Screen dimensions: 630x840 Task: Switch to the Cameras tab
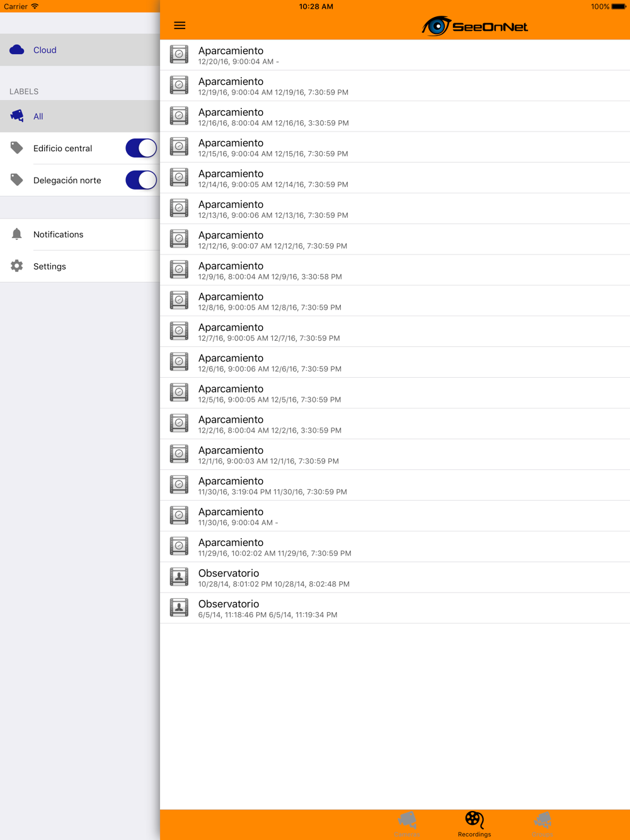(407, 824)
